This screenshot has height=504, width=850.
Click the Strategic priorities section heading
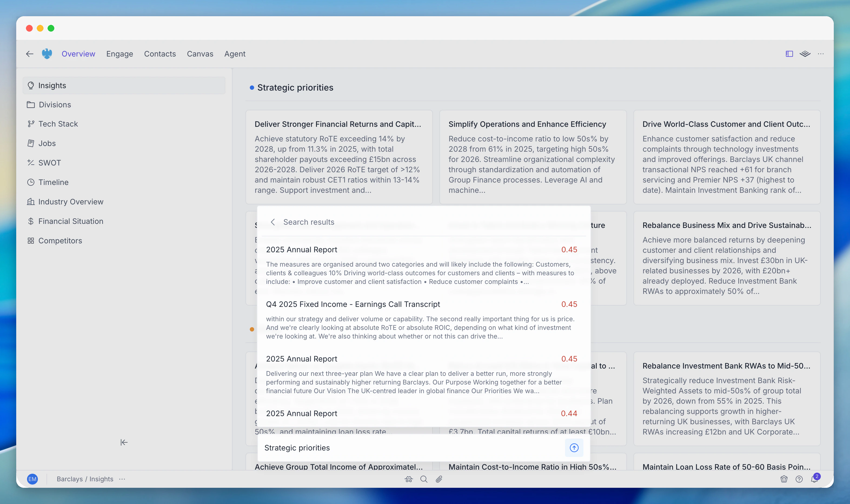coord(295,87)
